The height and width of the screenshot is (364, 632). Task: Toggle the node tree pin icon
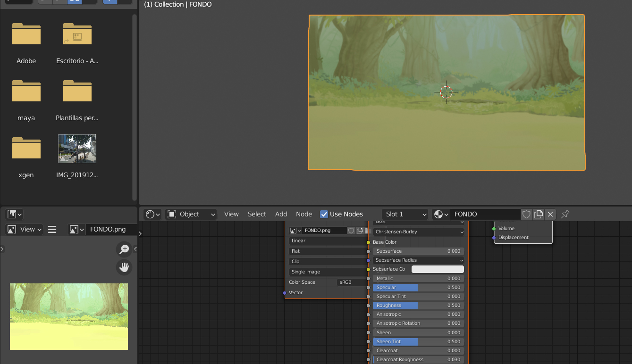[x=565, y=215]
